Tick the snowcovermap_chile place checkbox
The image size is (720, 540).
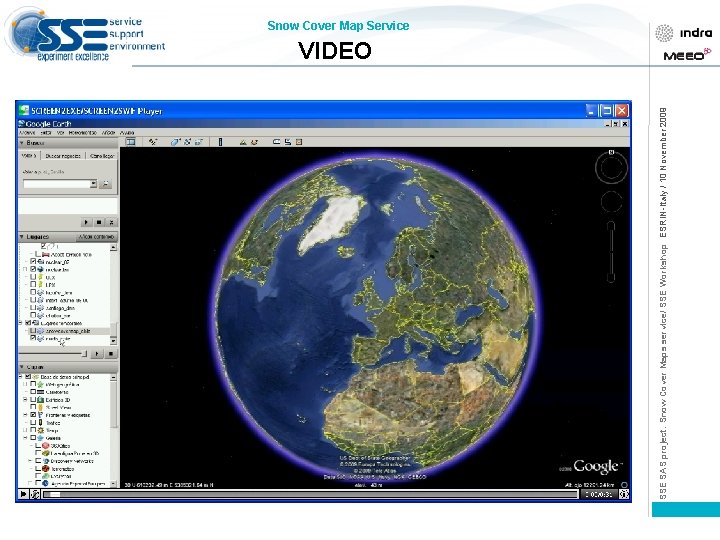[33, 331]
